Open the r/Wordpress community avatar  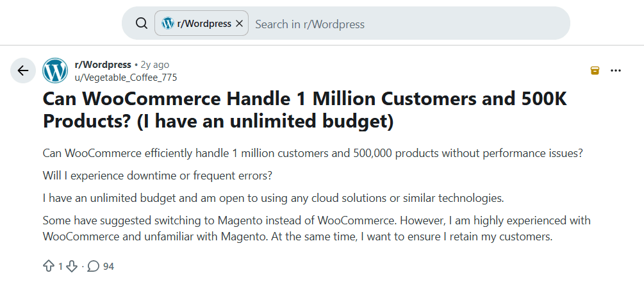pos(55,70)
